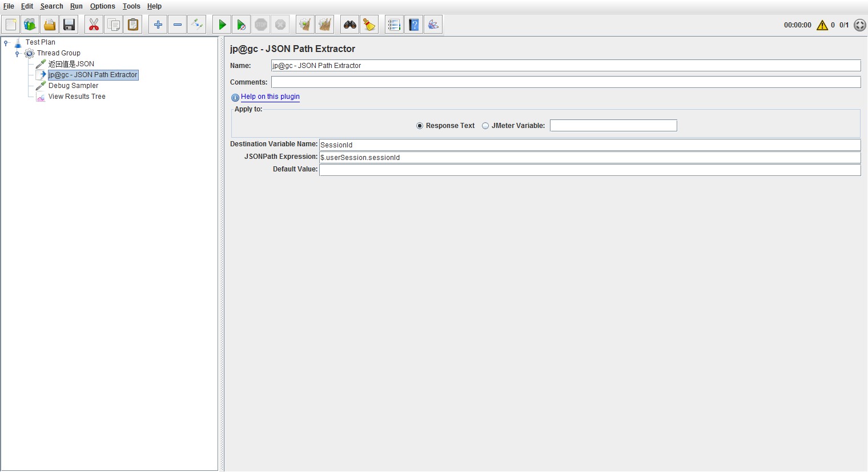Click the Shutdown icon
Viewport: 868px width, 472px height.
coord(280,25)
